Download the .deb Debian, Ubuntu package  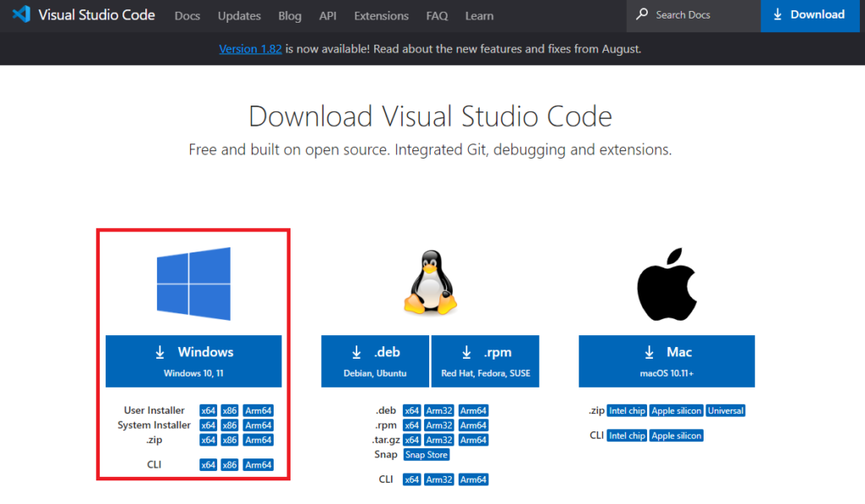(x=375, y=361)
